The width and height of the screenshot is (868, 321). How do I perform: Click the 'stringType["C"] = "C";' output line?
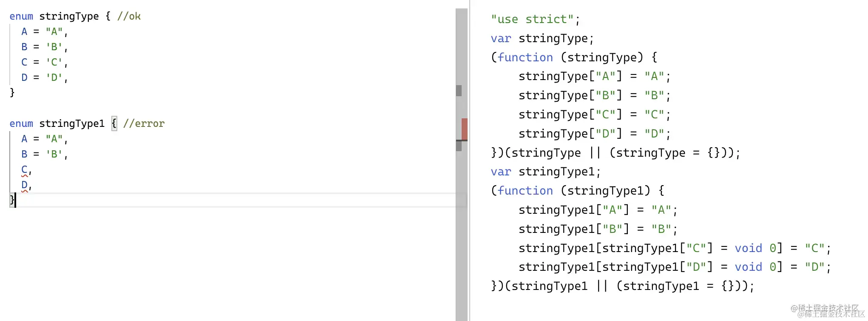594,115
